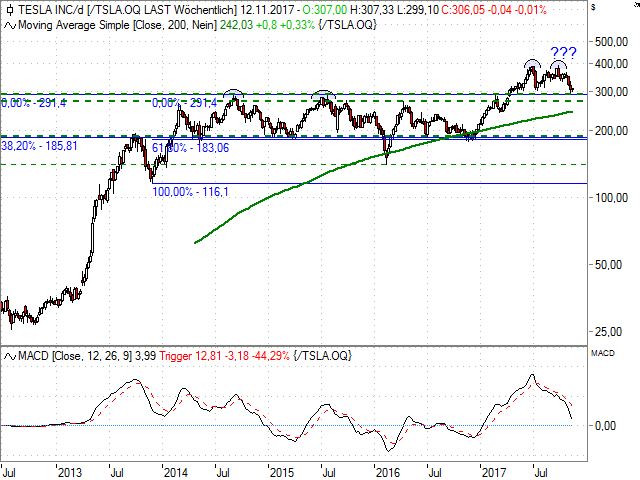Click the 2016 time axis label
The height and width of the screenshot is (480, 640).
click(388, 473)
